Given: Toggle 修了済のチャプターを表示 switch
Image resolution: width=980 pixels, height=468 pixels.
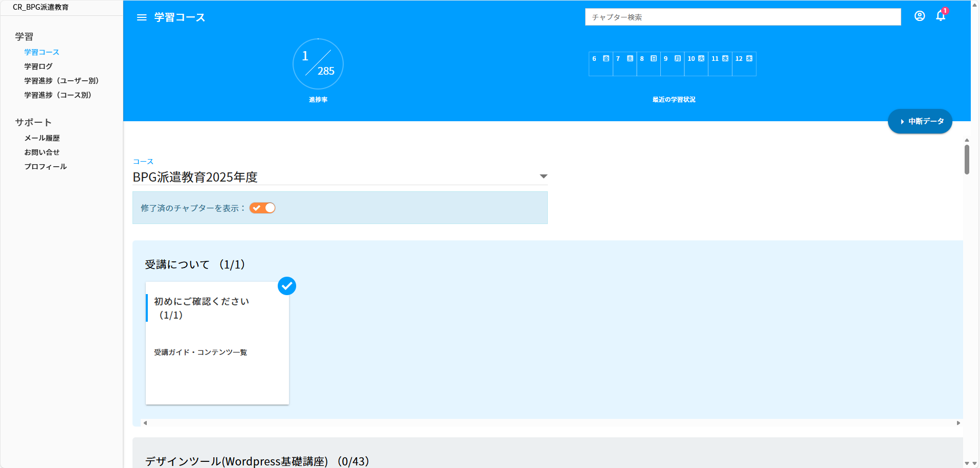Looking at the screenshot, I should point(262,208).
